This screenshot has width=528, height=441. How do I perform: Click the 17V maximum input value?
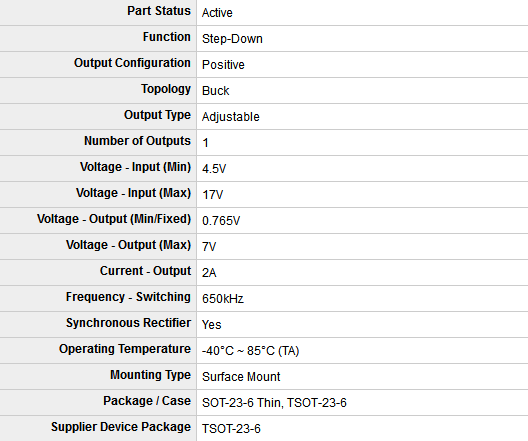[212, 195]
